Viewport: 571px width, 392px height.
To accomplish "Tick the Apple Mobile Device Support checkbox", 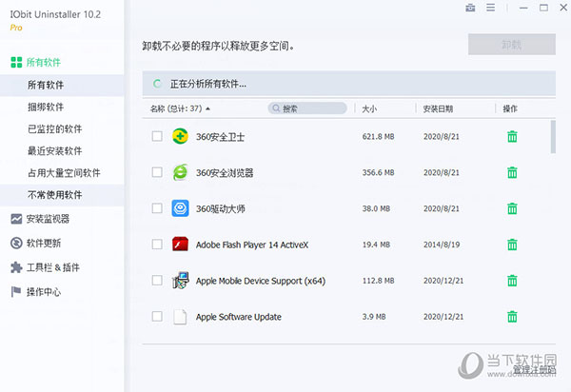I will click(157, 281).
